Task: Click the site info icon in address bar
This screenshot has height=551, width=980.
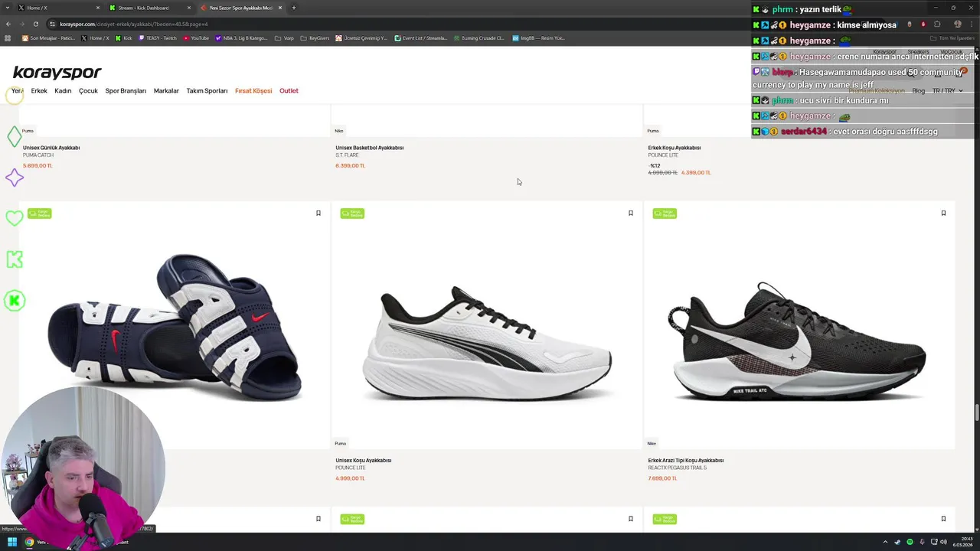Action: click(52, 24)
